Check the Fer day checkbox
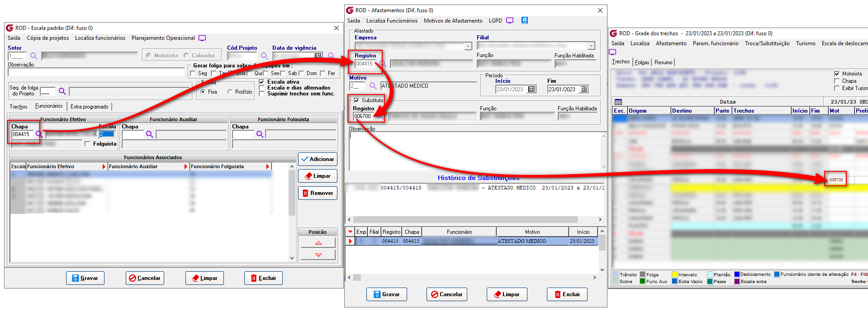This screenshot has height=312, width=868. click(323, 73)
